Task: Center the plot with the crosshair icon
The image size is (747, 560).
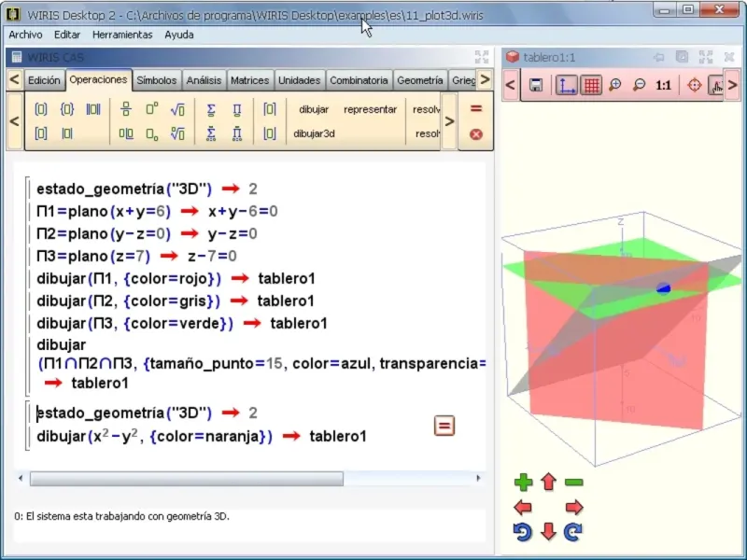Action: pyautogui.click(x=695, y=85)
